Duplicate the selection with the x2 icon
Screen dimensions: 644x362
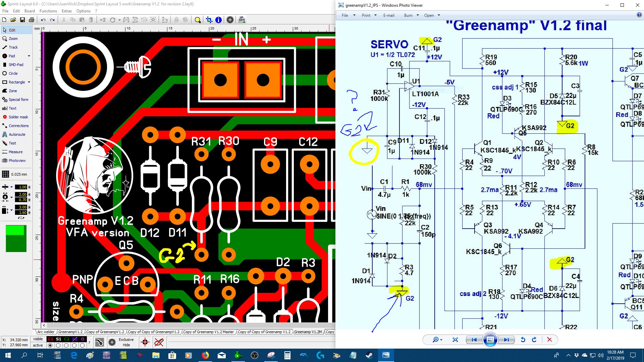103,20
